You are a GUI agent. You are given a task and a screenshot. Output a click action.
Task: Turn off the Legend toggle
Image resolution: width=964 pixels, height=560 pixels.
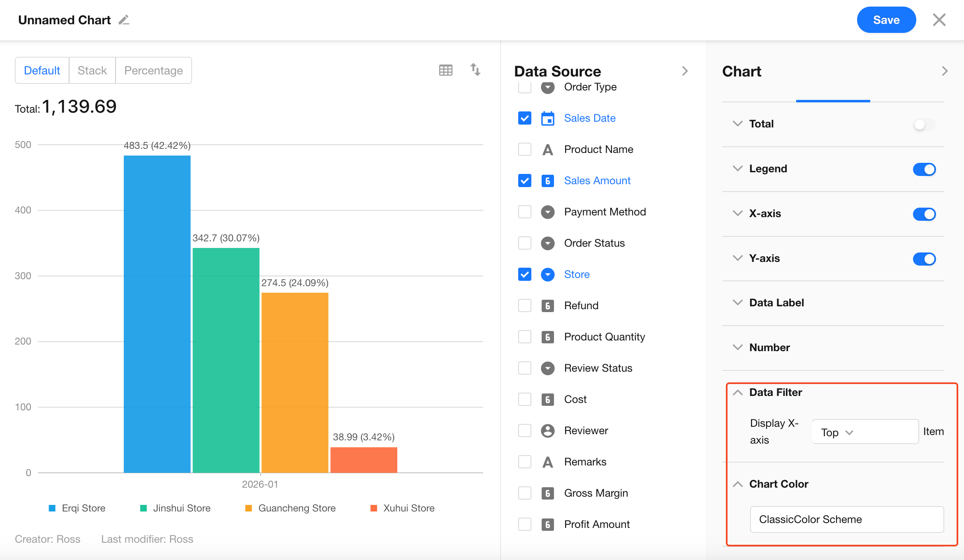[924, 169]
